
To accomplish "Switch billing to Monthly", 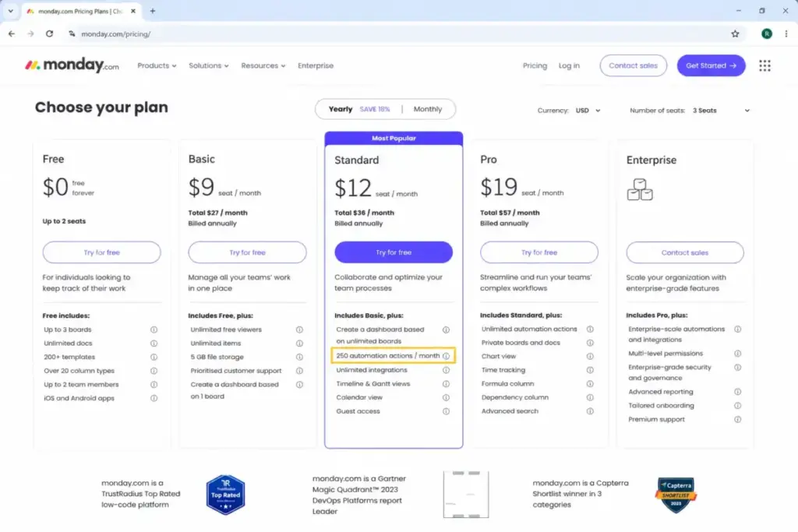I will point(428,109).
